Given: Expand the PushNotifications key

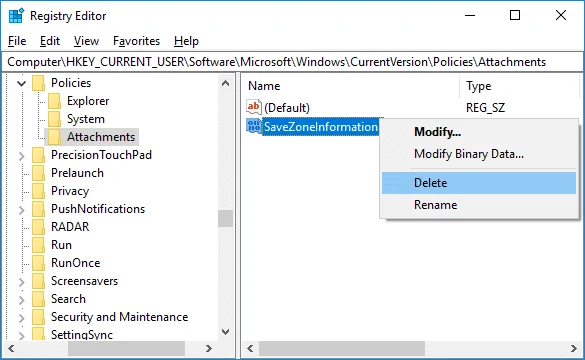Looking at the screenshot, I should click(22, 210).
